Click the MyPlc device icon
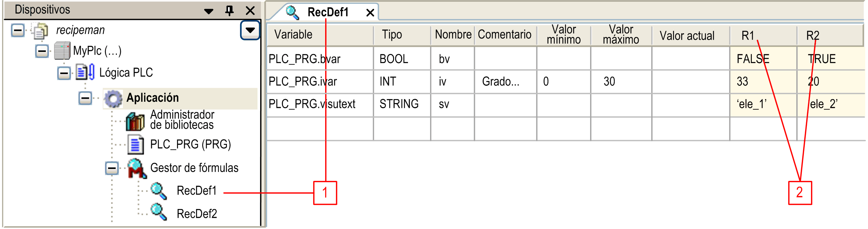Viewport: 868px width, 229px height. [62, 51]
